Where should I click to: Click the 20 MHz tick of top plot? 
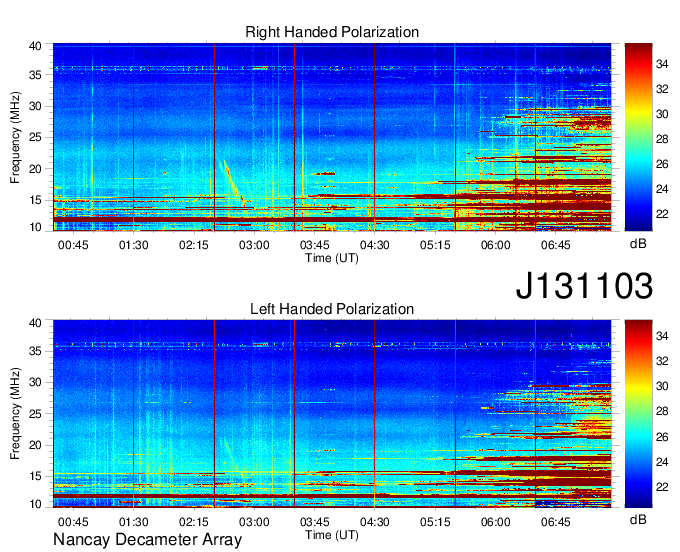tap(35, 169)
